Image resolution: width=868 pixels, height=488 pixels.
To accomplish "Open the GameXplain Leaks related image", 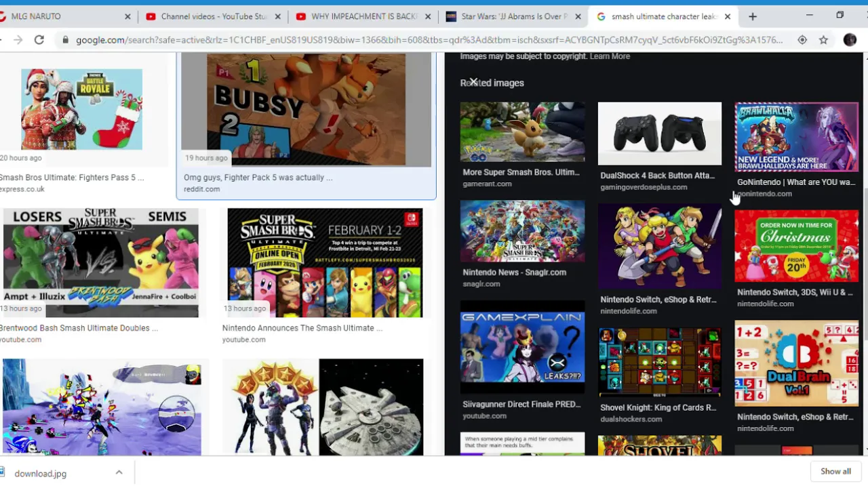I will [x=522, y=347].
